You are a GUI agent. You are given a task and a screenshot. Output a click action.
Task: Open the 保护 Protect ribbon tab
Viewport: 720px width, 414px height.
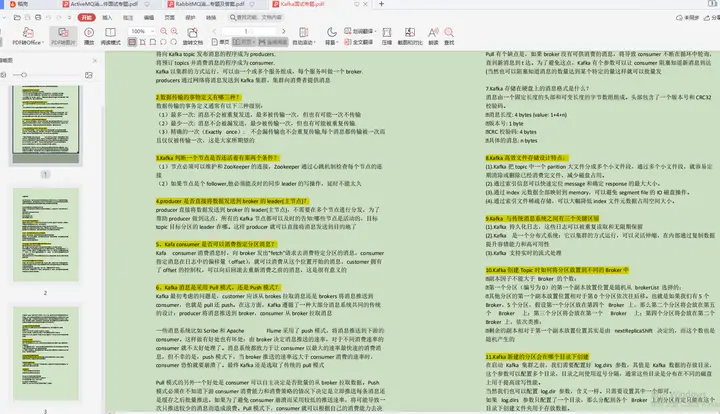pyautogui.click(x=190, y=17)
